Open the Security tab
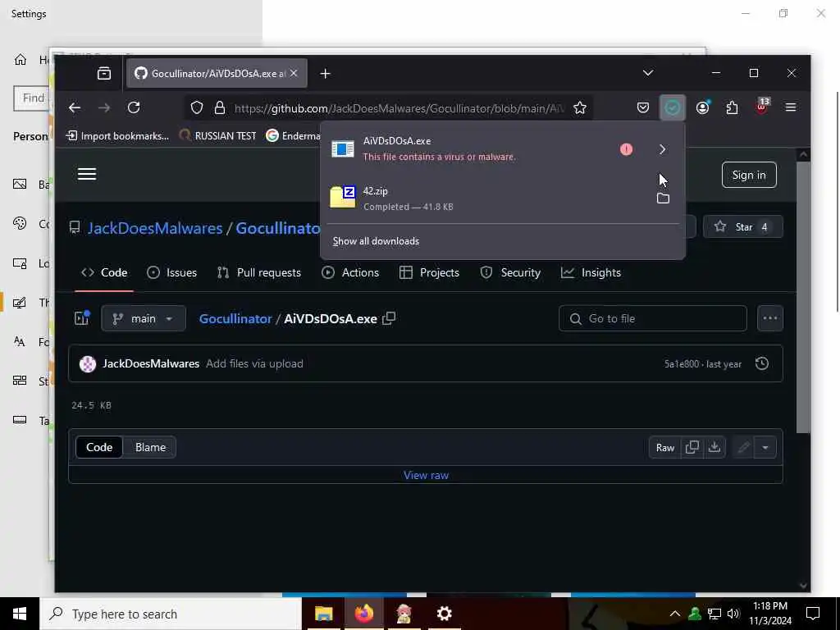This screenshot has width=840, height=630. point(510,272)
